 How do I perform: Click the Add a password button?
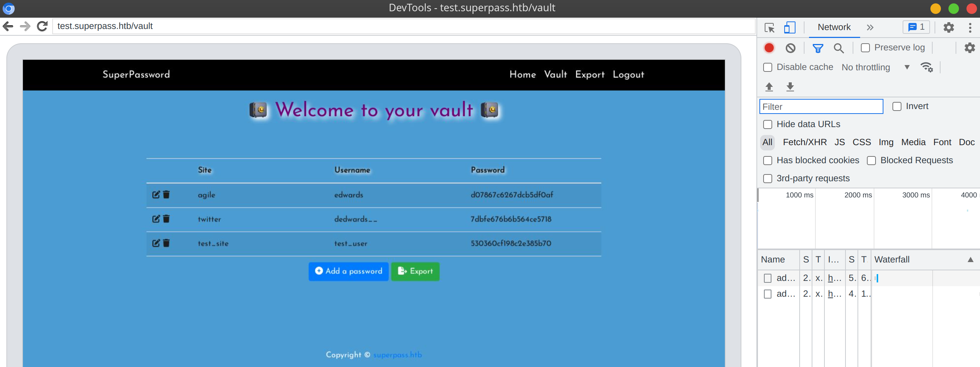(348, 271)
